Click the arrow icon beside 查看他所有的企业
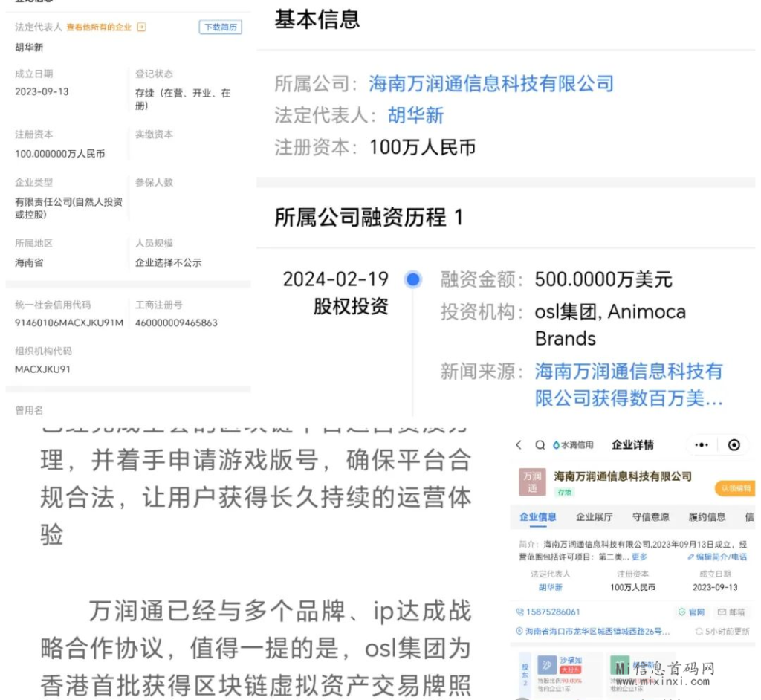The width and height of the screenshot is (761, 700). [142, 27]
